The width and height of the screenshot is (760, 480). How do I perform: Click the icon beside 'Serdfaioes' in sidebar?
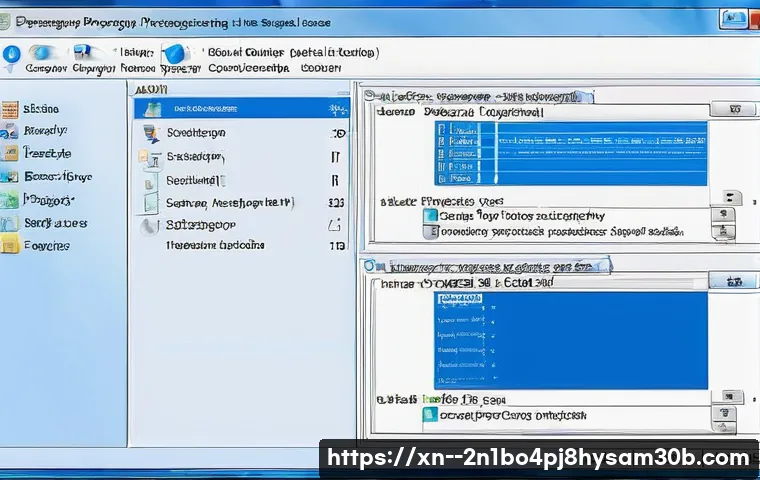(x=9, y=224)
